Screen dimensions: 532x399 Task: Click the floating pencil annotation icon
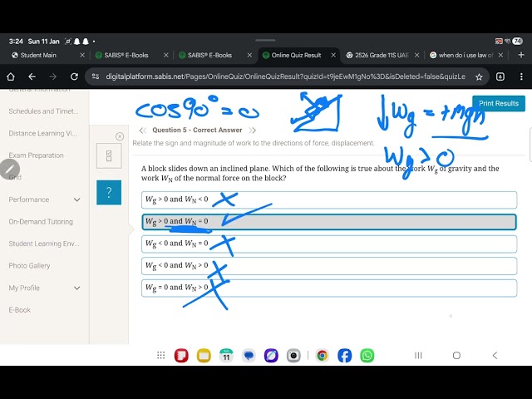click(x=12, y=169)
